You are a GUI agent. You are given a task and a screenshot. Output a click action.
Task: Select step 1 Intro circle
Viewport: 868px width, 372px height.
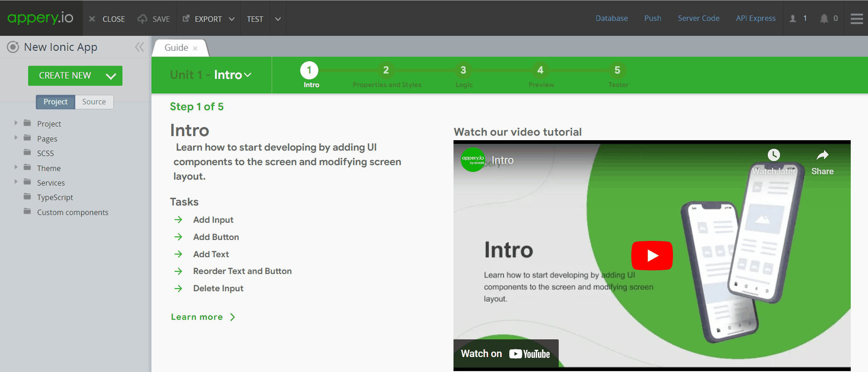pyautogui.click(x=309, y=70)
